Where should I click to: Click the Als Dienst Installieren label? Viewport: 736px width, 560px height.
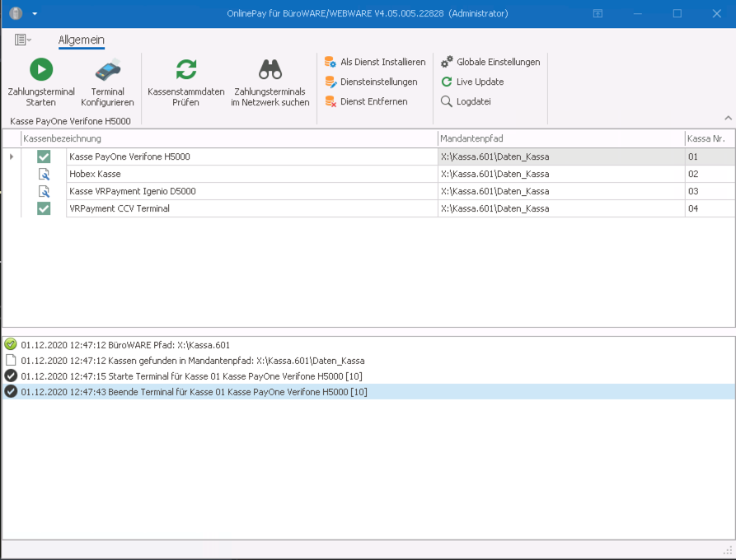[383, 62]
